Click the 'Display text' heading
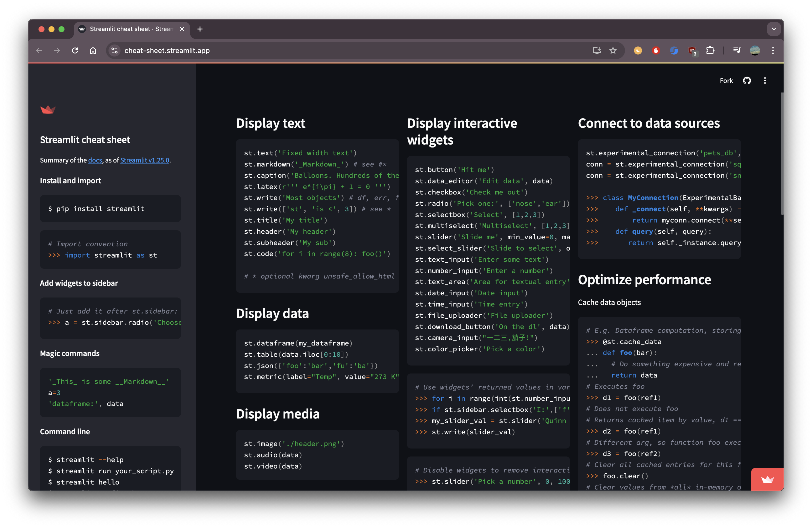 coord(270,123)
